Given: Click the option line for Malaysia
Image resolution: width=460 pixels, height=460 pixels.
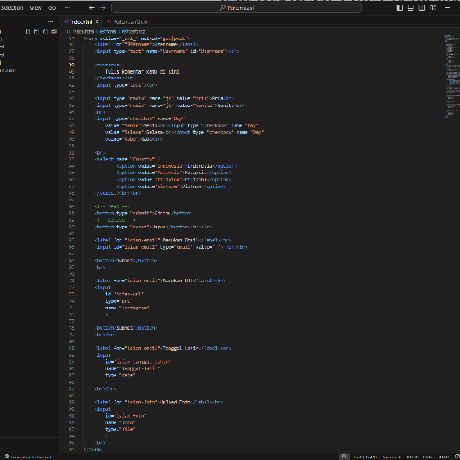Looking at the screenshot, I should tap(174, 173).
